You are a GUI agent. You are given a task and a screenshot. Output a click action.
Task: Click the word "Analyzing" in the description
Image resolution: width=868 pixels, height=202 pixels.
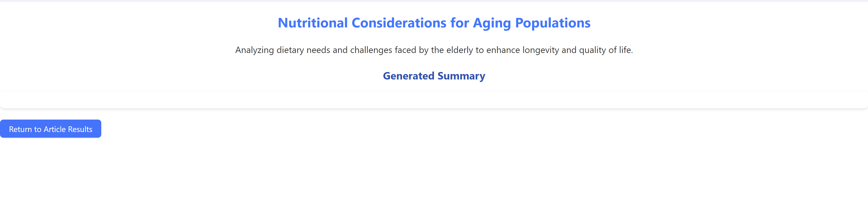[254, 50]
